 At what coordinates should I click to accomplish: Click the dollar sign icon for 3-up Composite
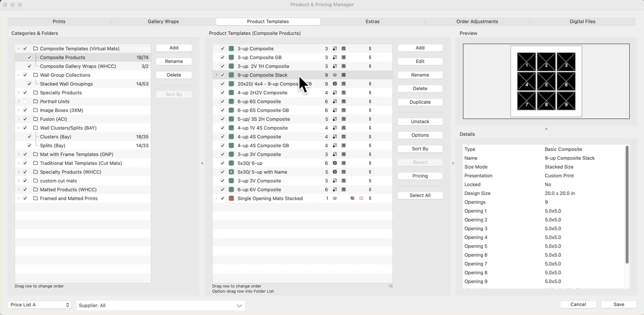click(x=370, y=48)
